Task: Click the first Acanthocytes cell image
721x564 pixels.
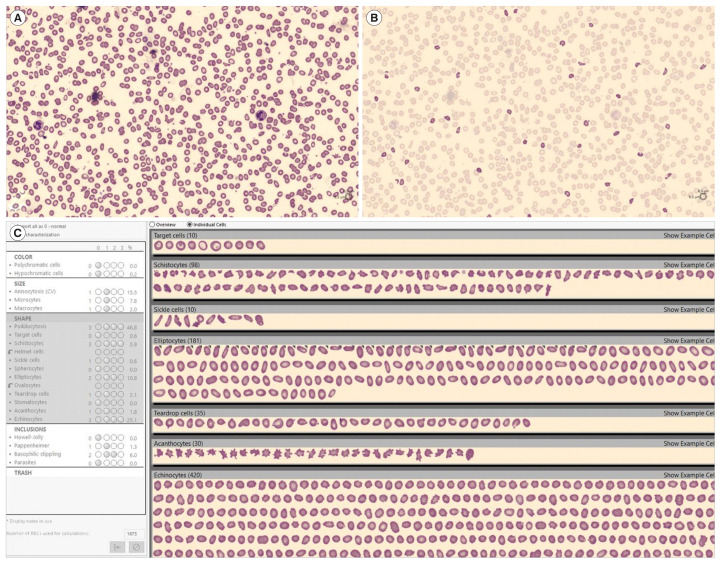Action: [x=158, y=455]
